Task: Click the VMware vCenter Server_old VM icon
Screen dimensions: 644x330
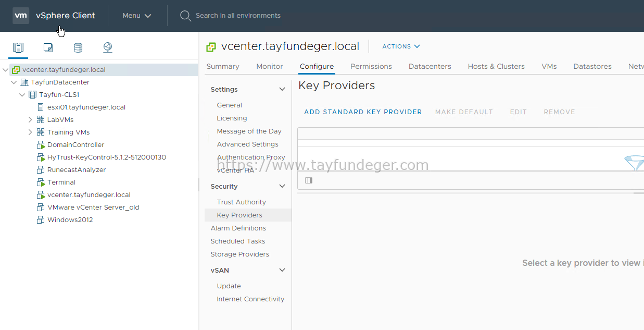Action: (x=41, y=207)
